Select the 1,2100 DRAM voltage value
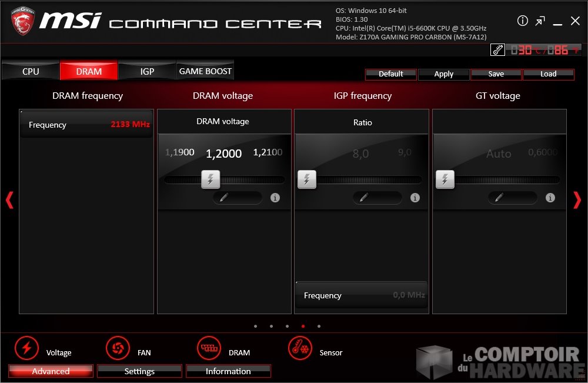 268,152
